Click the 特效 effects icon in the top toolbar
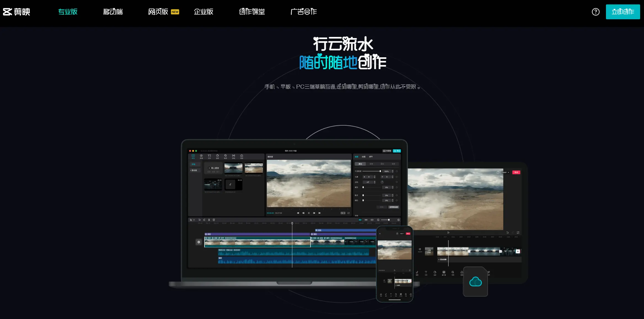This screenshot has height=319, width=644. pos(226,156)
